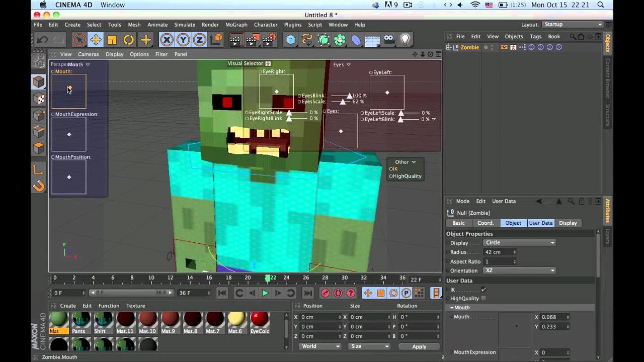Image resolution: width=644 pixels, height=362 pixels.
Task: Open the Size mode dropdown
Action: click(369, 346)
